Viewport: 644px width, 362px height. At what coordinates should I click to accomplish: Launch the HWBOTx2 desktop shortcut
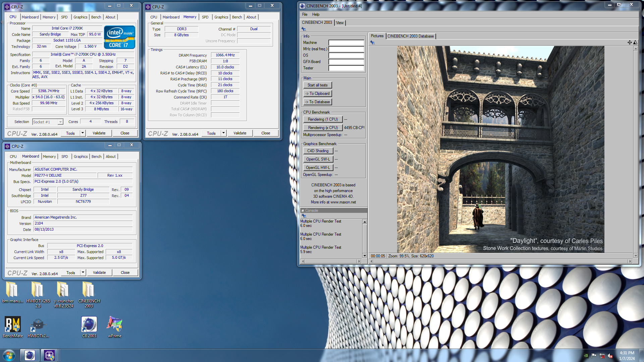(38, 327)
